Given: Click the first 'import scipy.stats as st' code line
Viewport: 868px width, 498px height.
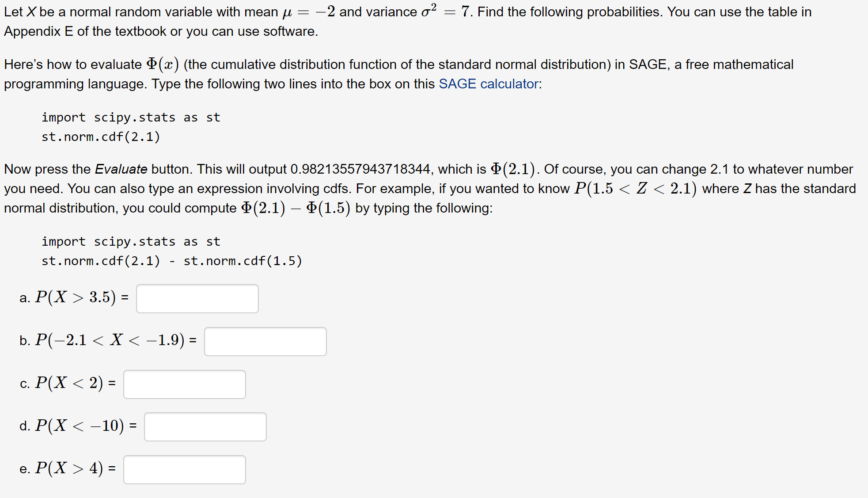Looking at the screenshot, I should point(131,118).
